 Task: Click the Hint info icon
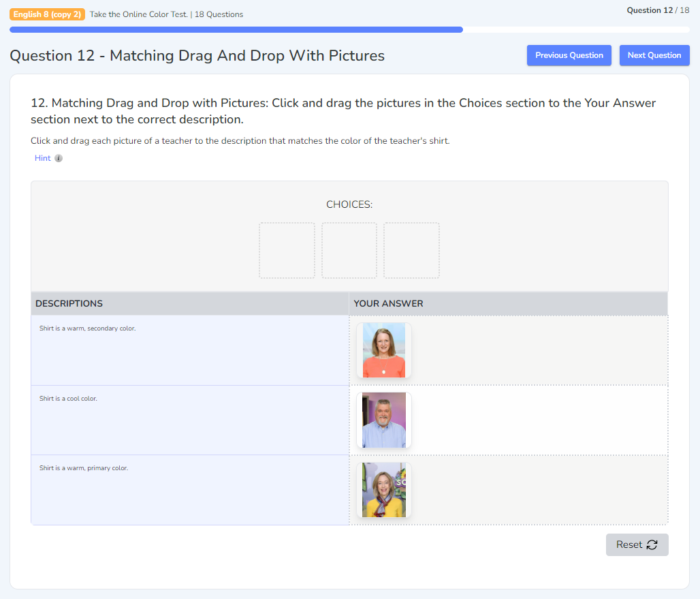tap(59, 158)
